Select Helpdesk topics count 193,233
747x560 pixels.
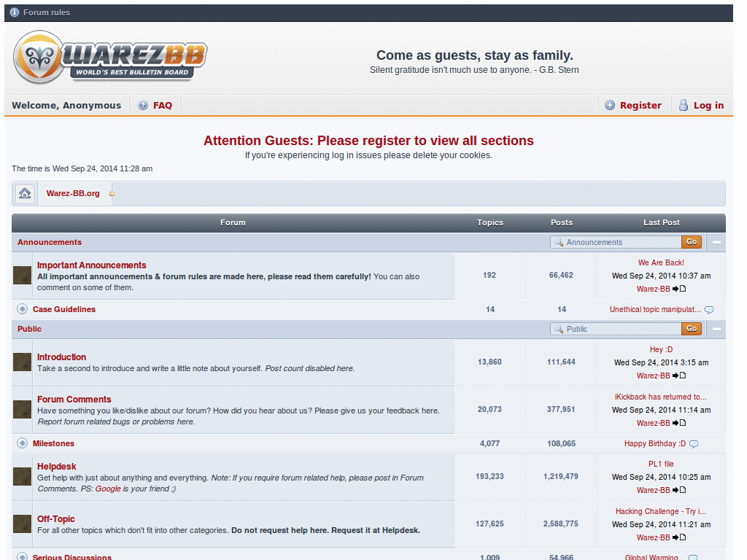pos(489,476)
